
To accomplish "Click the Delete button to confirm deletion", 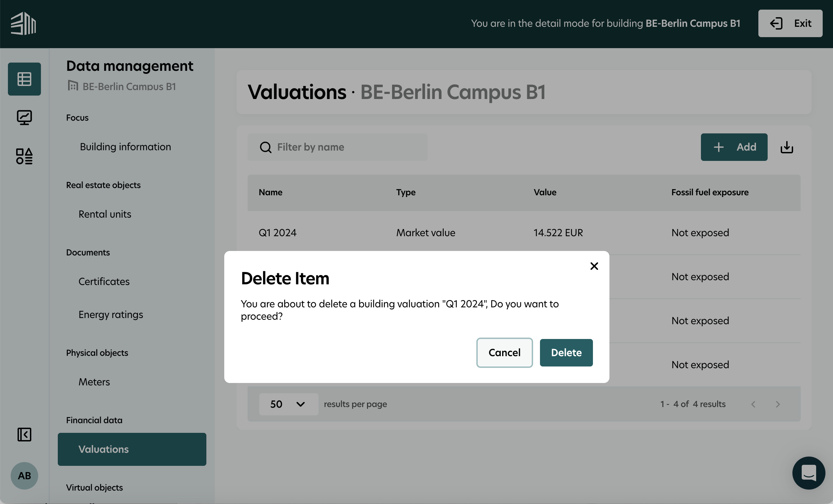I will click(566, 352).
